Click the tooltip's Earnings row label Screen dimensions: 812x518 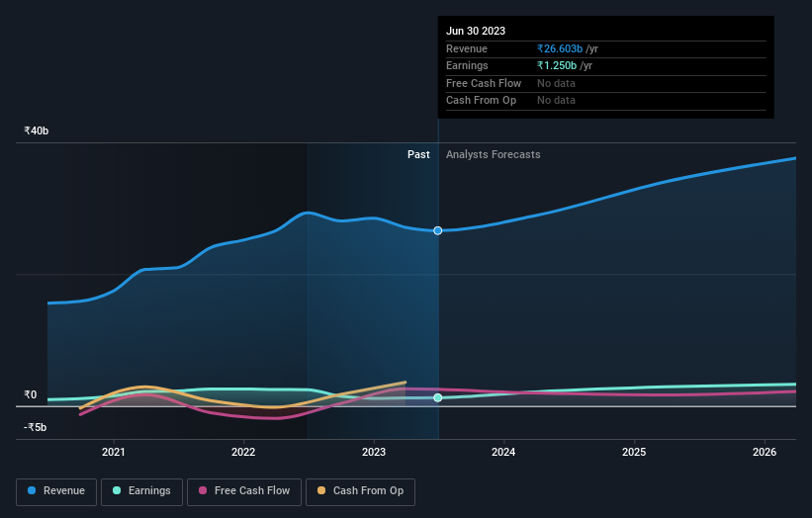tap(467, 65)
